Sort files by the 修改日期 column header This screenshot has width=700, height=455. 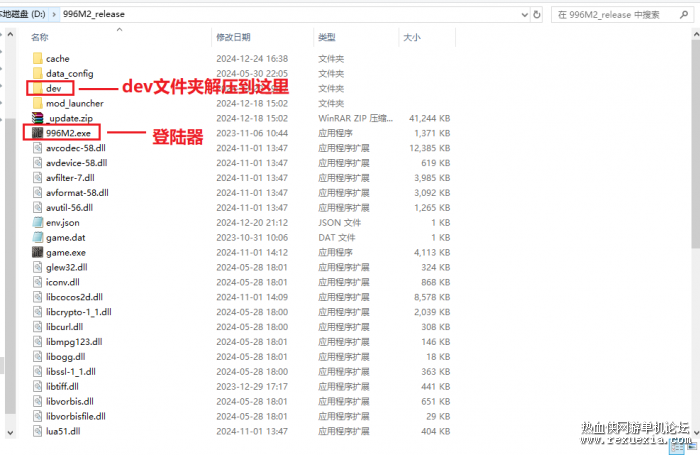click(233, 37)
